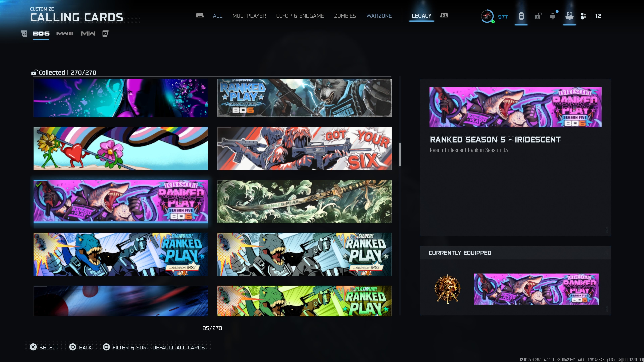Click the BACK prompt label
Viewport: 644px width, 362px height.
[x=85, y=348]
